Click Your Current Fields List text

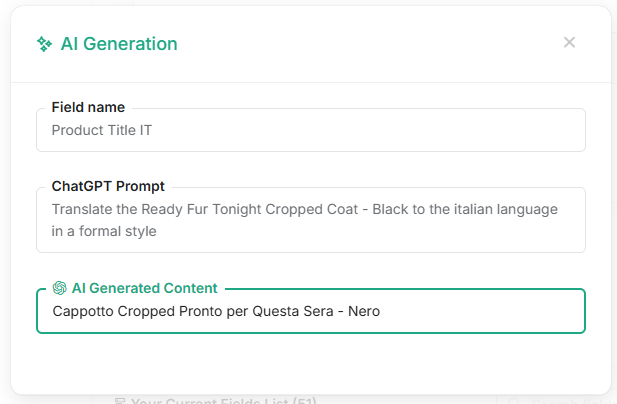point(224,401)
